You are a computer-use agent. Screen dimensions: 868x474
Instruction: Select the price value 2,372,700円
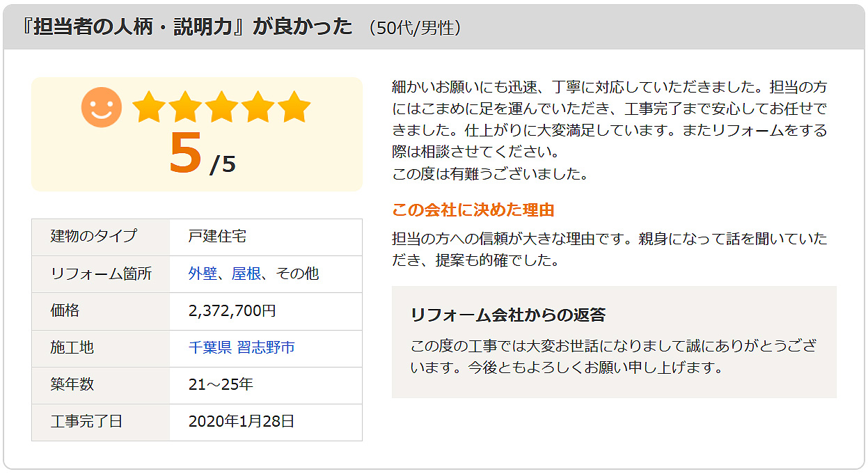(x=232, y=310)
